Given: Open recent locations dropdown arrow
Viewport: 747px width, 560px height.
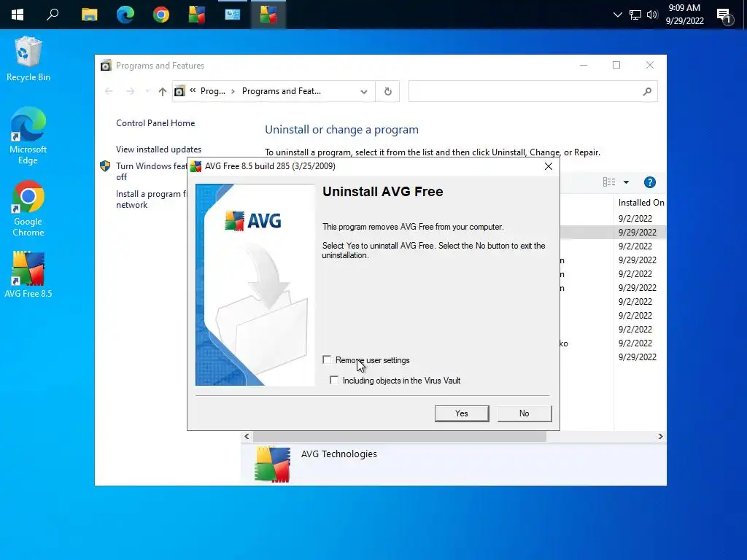Looking at the screenshot, I should point(147,91).
